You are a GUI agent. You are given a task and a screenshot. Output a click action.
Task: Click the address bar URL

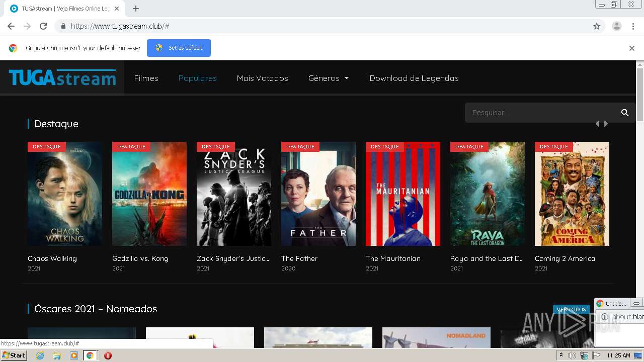(120, 26)
